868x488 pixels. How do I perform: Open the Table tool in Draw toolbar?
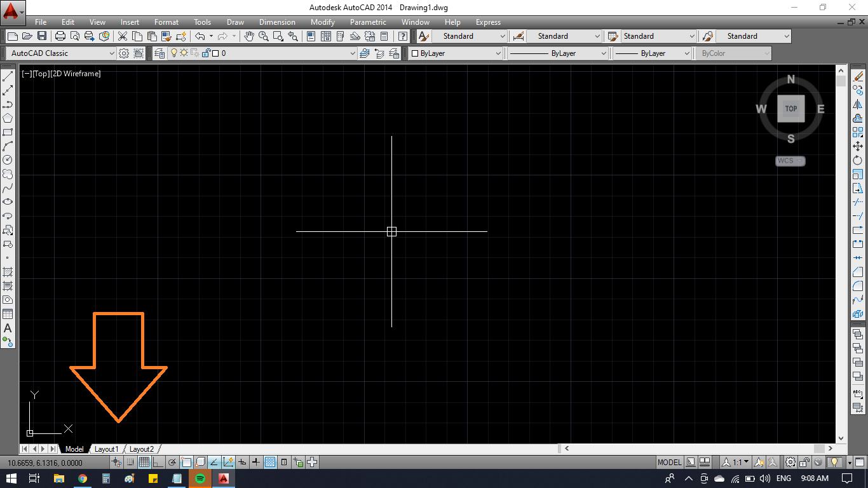(8, 314)
